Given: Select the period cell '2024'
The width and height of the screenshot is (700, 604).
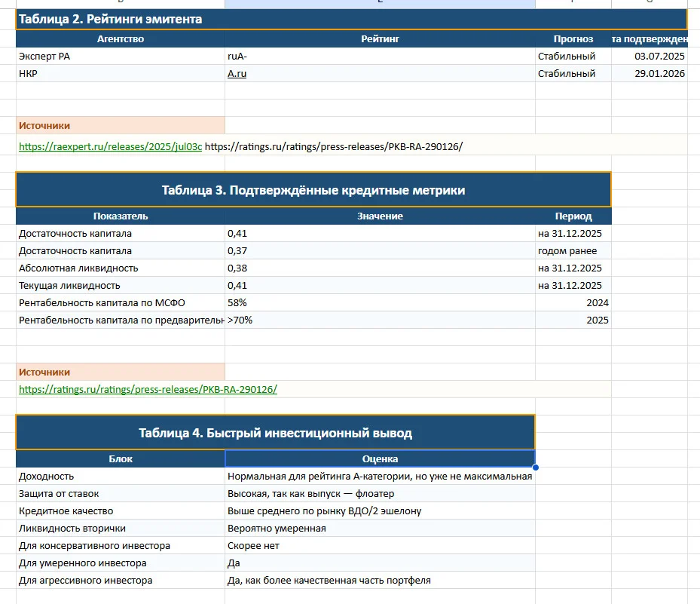Looking at the screenshot, I should pyautogui.click(x=573, y=303).
